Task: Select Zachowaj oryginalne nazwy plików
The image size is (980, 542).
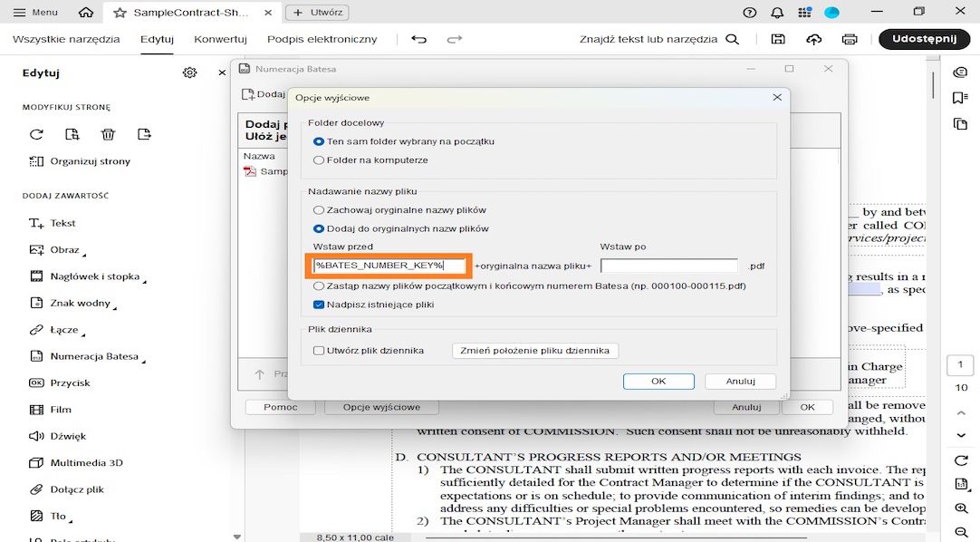Action: click(319, 210)
